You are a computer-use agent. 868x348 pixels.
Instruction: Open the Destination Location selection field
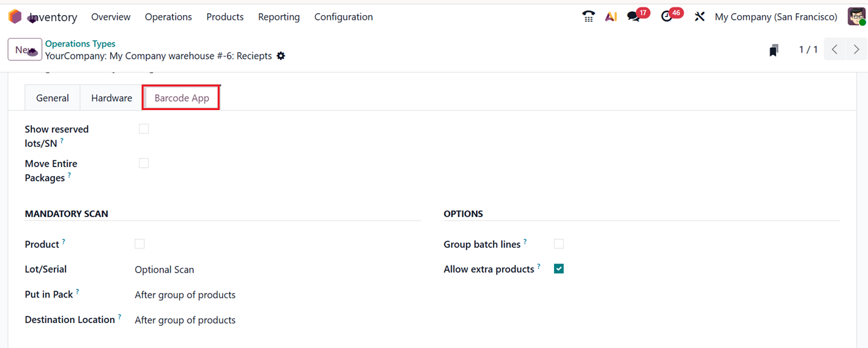pos(185,320)
